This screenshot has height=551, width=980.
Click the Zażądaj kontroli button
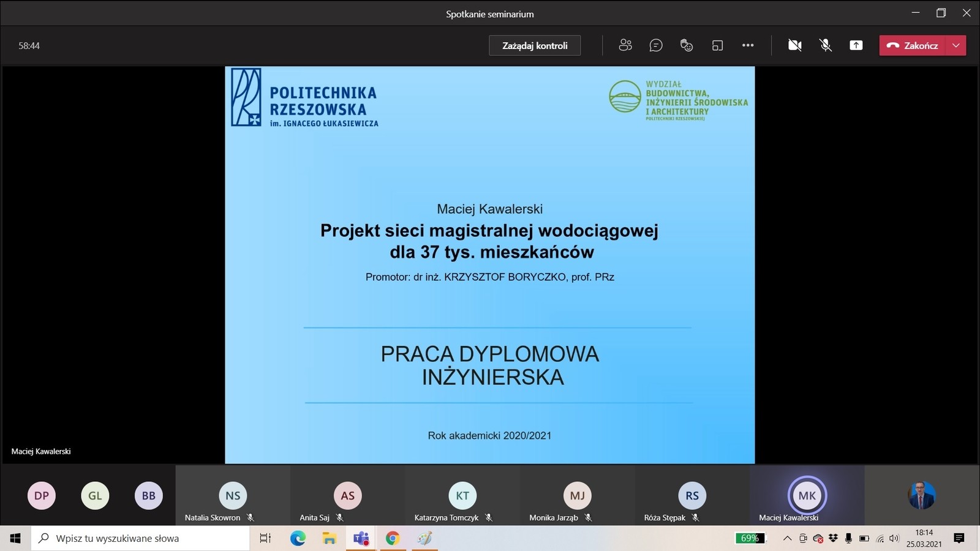(x=535, y=45)
